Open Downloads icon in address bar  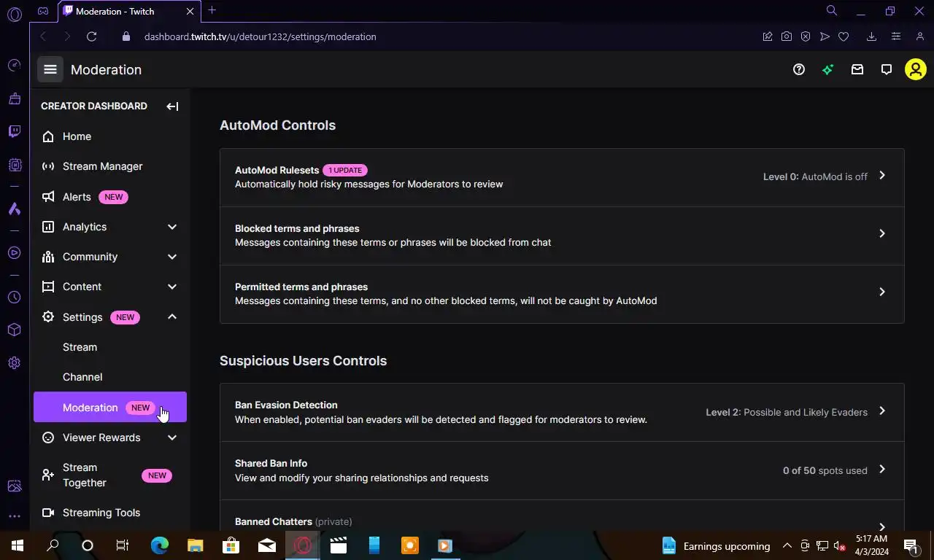[871, 36]
